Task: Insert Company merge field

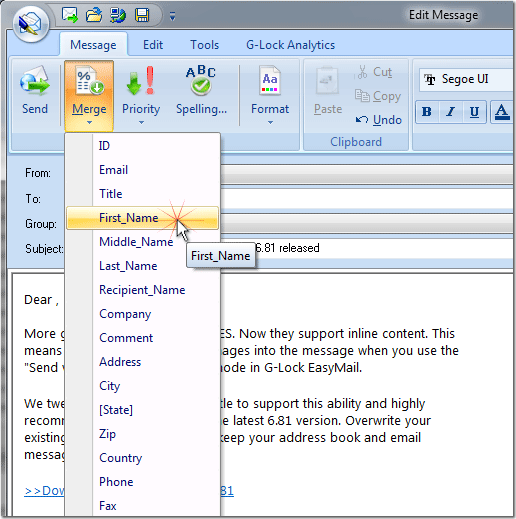Action: pyautogui.click(x=142, y=314)
